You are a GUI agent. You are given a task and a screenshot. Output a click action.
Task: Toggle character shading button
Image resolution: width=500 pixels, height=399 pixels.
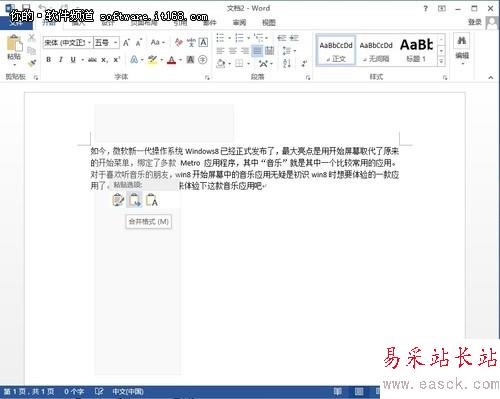tap(190, 60)
